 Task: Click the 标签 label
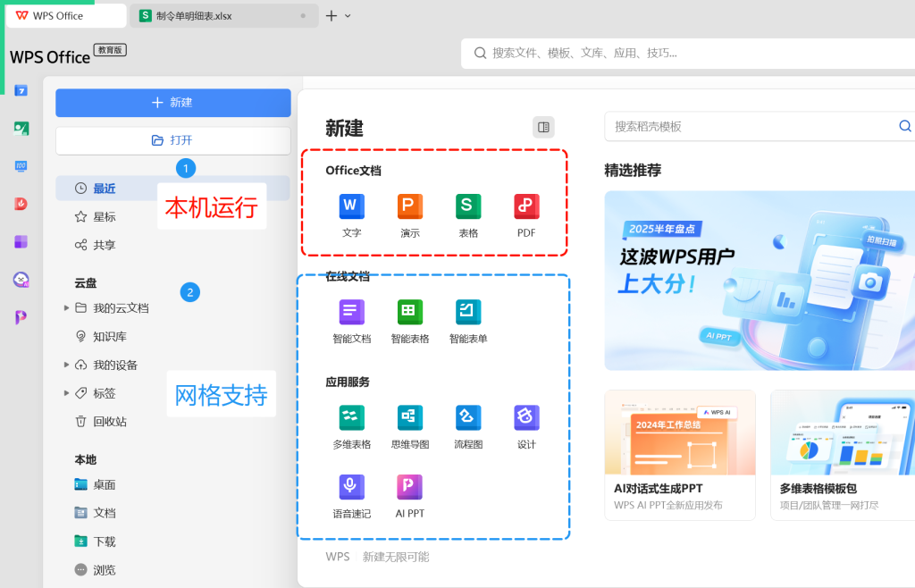pyautogui.click(x=105, y=393)
